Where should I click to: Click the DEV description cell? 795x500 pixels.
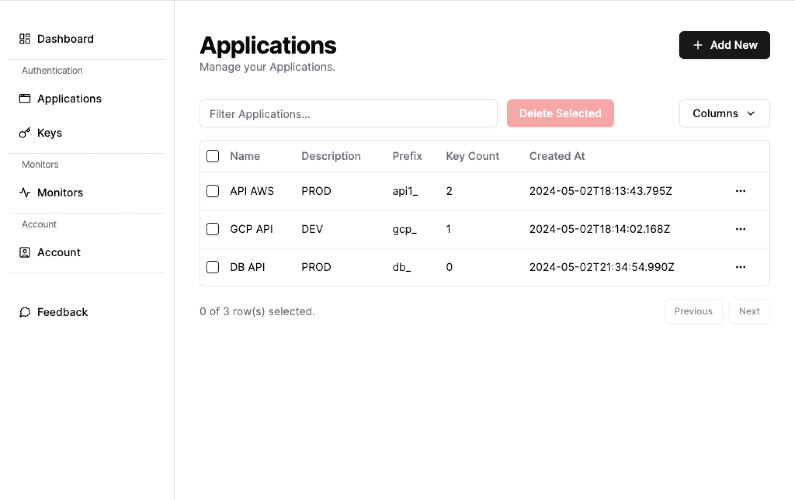pyautogui.click(x=312, y=229)
